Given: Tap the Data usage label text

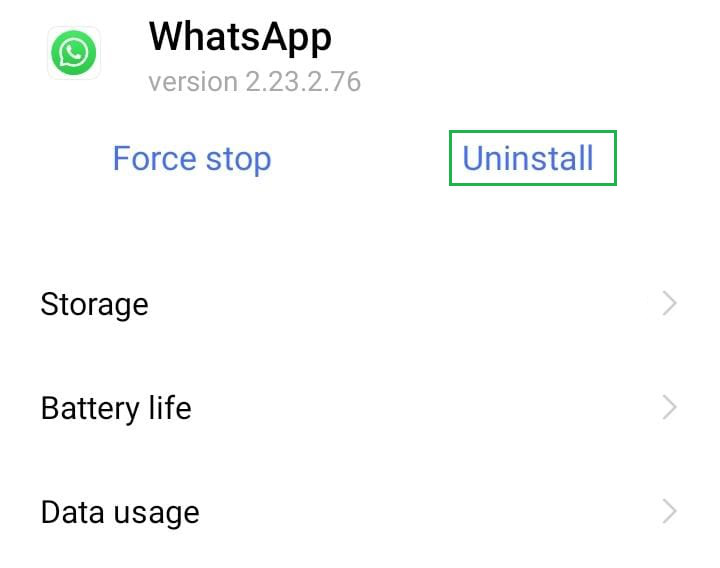Looking at the screenshot, I should [x=120, y=512].
